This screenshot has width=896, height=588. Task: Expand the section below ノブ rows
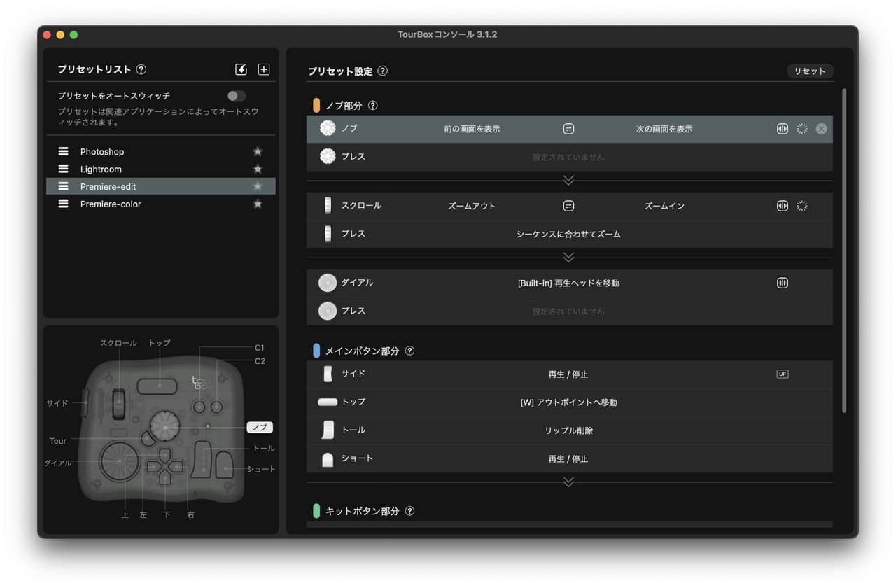[x=568, y=181]
